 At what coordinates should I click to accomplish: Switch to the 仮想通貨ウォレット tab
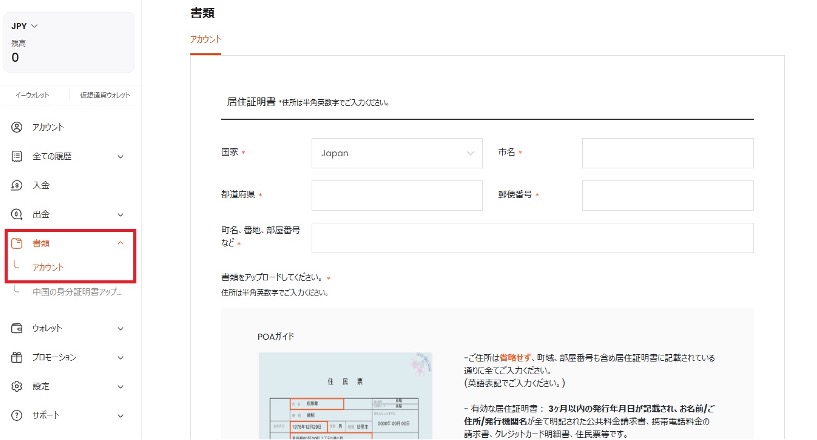[x=105, y=95]
